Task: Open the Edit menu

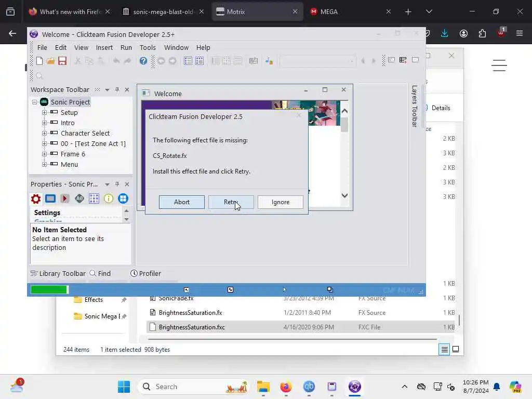Action: [61, 47]
